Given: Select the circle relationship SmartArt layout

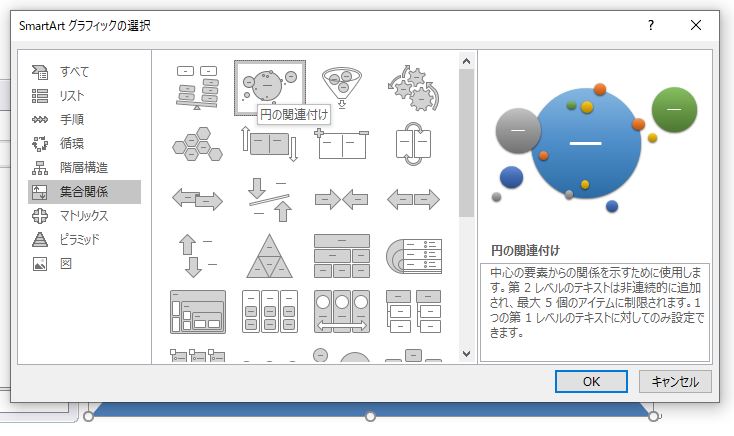Looking at the screenshot, I should 270,88.
